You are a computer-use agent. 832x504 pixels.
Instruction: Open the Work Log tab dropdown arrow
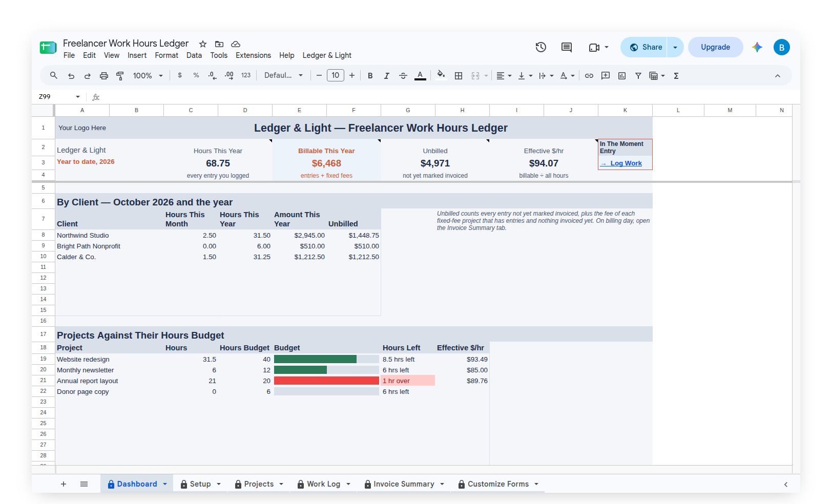[x=348, y=484]
